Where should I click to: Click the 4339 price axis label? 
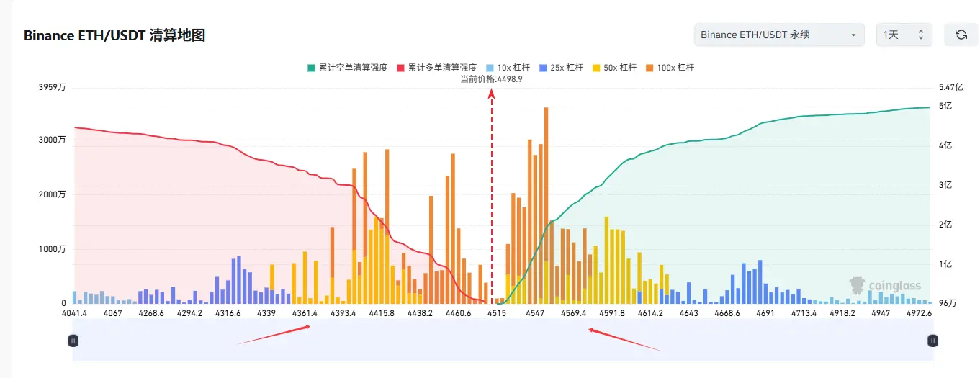point(266,313)
